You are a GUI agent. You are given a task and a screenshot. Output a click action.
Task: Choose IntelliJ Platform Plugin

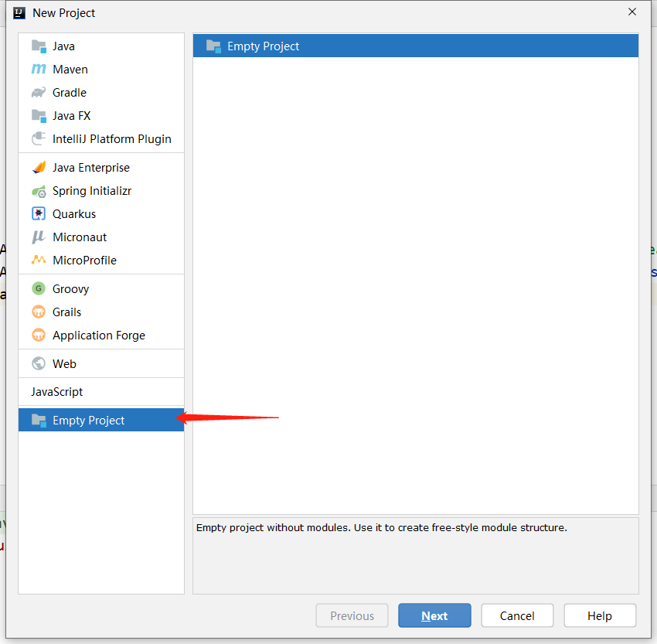[x=101, y=138]
